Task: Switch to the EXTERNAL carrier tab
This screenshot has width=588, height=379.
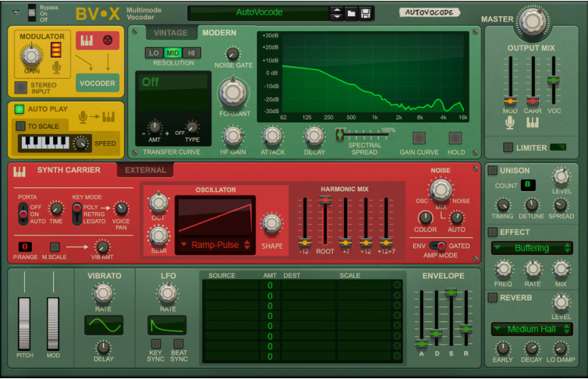Action: [x=146, y=170]
